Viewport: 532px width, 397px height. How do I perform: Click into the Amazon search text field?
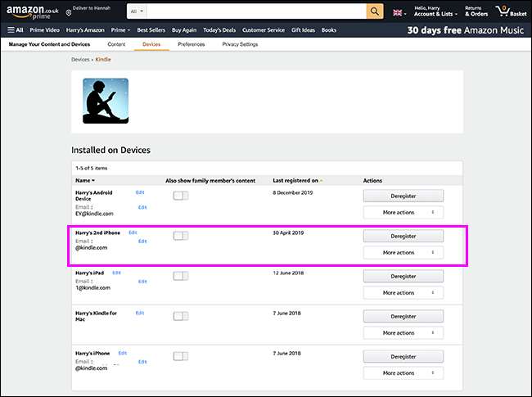click(254, 11)
